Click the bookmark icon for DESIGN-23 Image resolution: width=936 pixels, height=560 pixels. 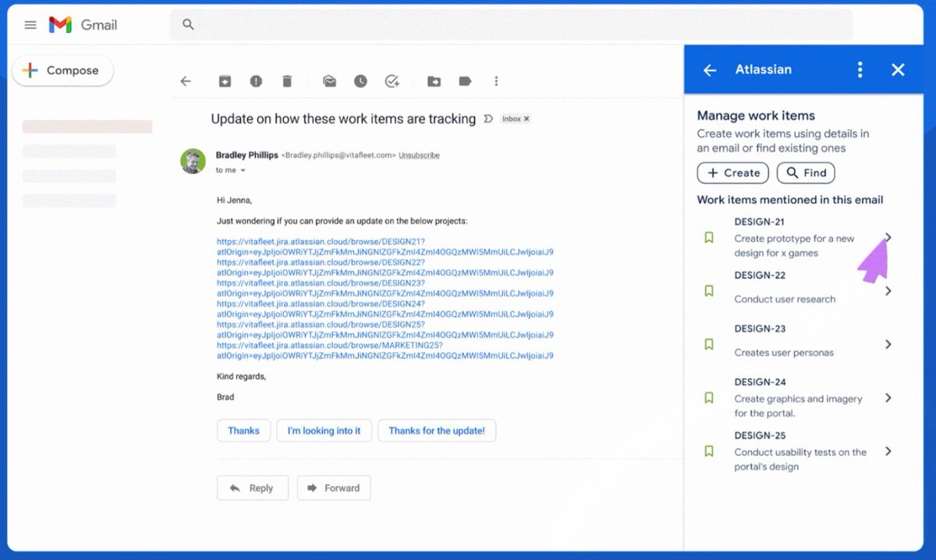click(x=709, y=344)
